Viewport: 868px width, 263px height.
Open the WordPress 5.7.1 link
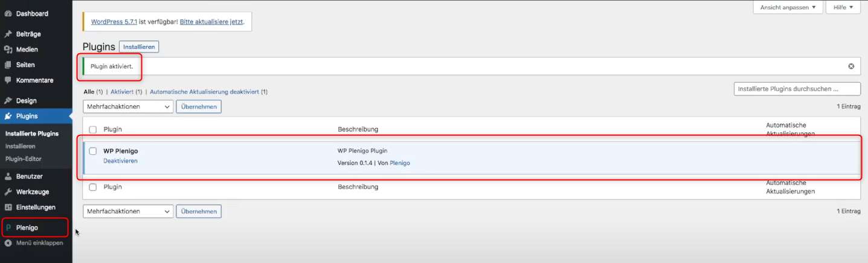[114, 22]
